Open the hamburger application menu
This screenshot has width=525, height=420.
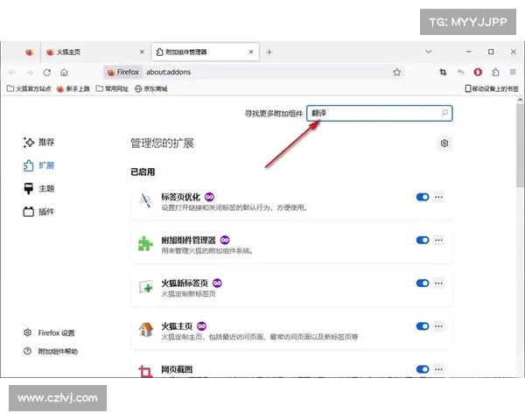point(513,72)
